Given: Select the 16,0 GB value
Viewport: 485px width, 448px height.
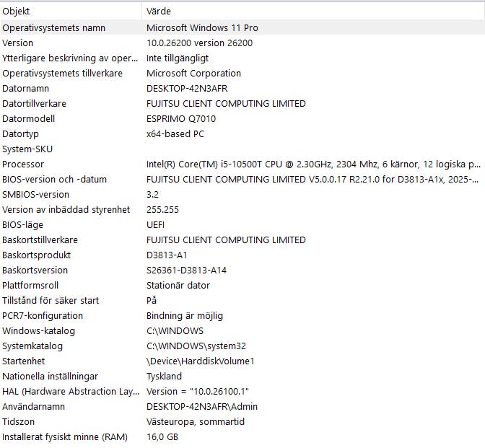Looking at the screenshot, I should tap(162, 437).
